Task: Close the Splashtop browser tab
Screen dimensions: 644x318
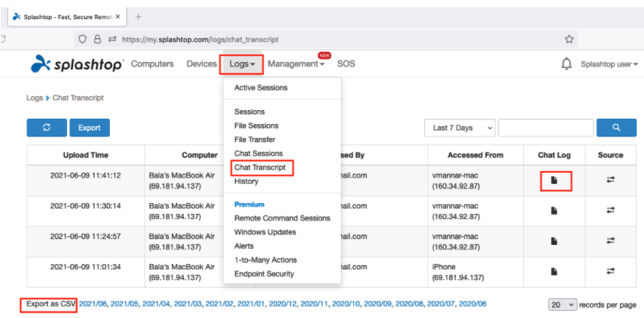Action: (118, 17)
